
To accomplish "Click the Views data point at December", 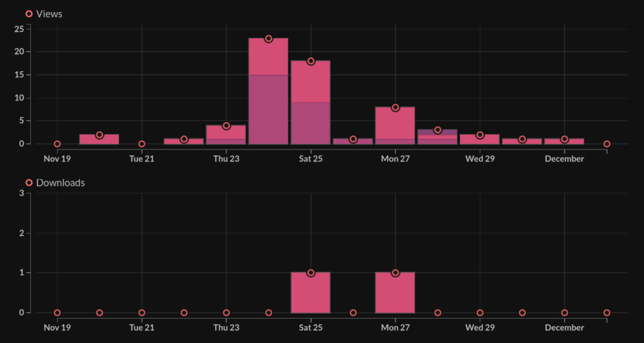I will (x=564, y=139).
